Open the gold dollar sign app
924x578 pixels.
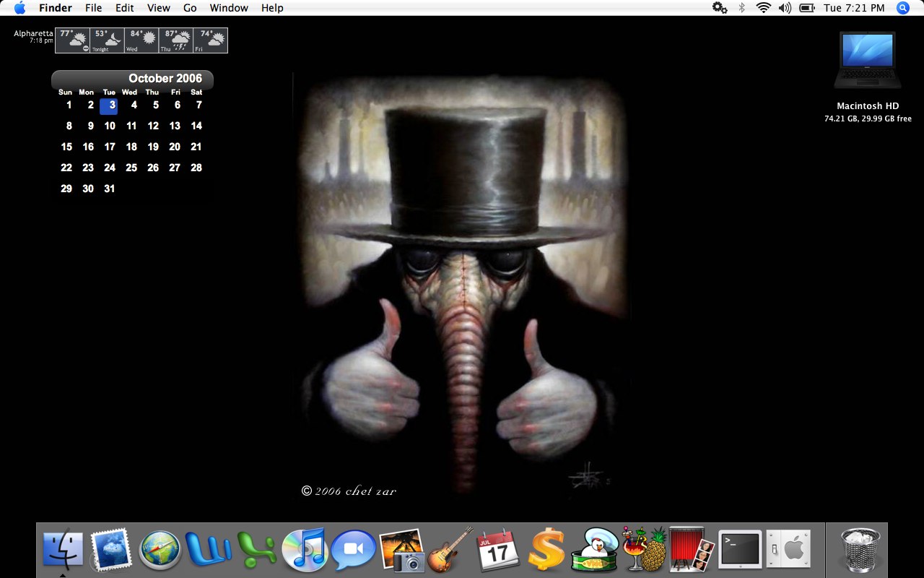click(546, 551)
